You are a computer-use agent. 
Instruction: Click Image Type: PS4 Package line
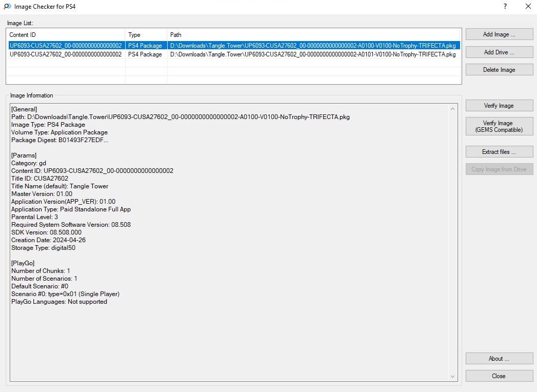click(x=48, y=125)
